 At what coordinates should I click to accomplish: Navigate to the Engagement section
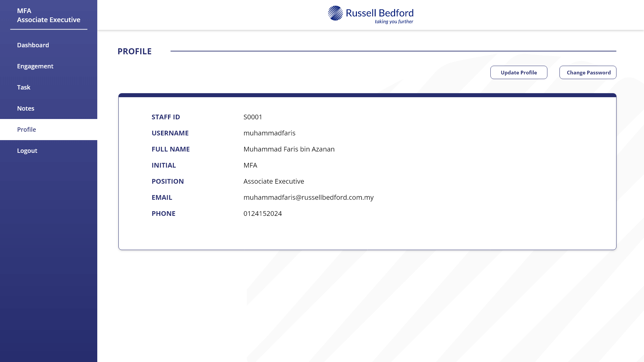point(35,66)
